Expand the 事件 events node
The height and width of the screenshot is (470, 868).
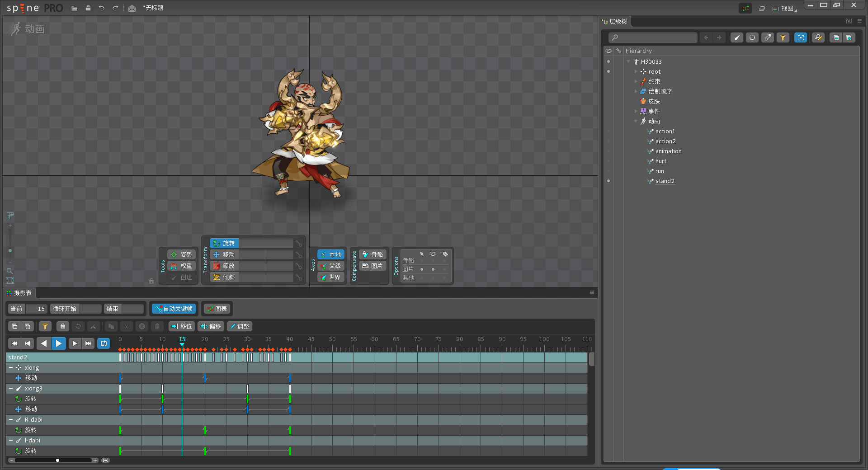click(x=636, y=111)
